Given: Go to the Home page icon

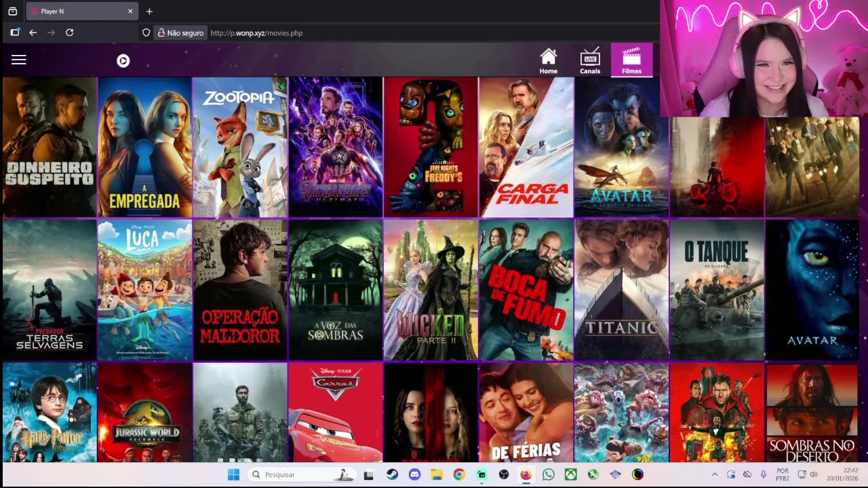Looking at the screenshot, I should click(x=548, y=60).
